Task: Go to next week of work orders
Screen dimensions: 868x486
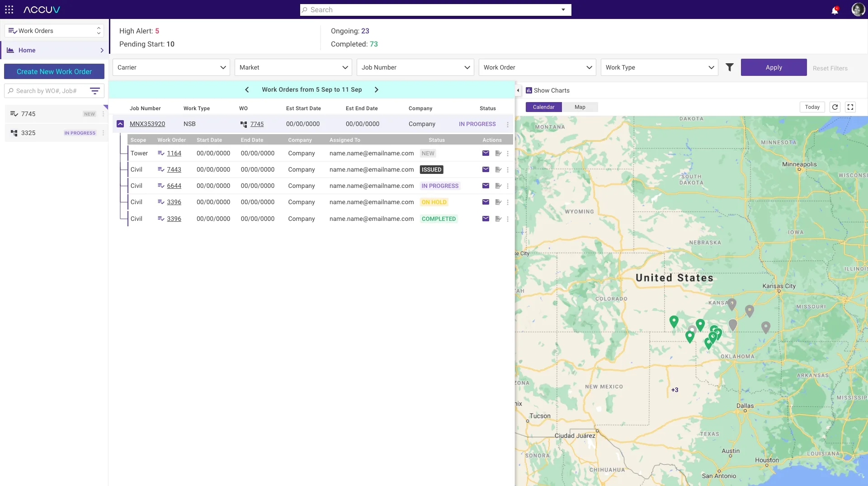Action: click(376, 89)
